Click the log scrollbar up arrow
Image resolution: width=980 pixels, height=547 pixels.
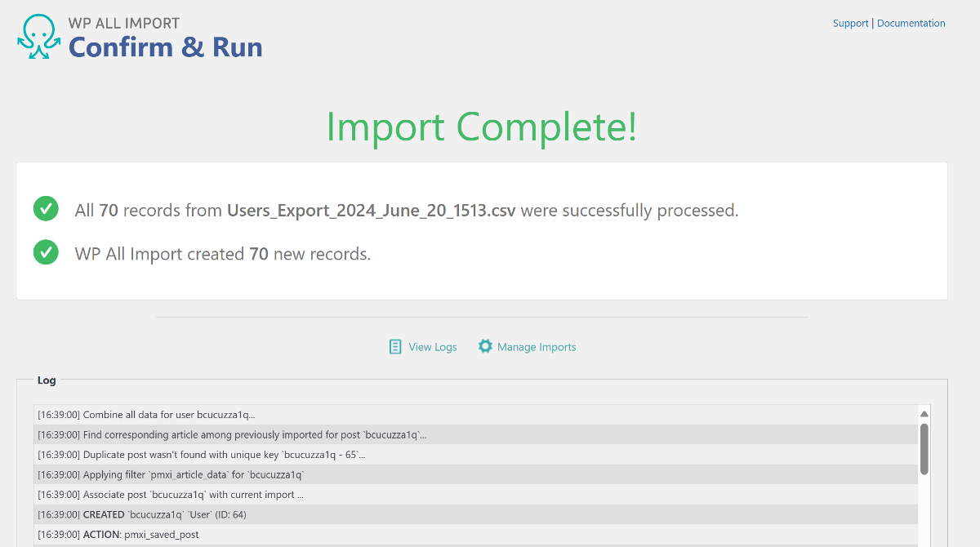tap(924, 414)
